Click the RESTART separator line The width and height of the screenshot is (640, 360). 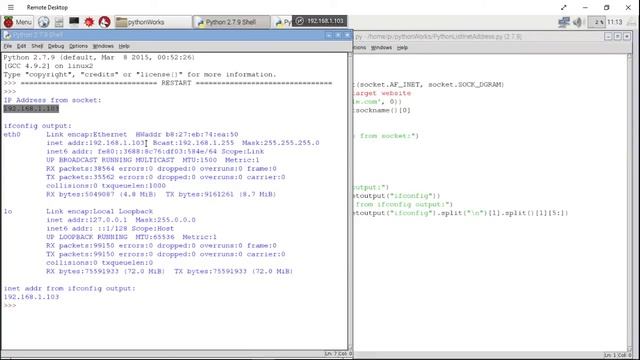coord(176,83)
